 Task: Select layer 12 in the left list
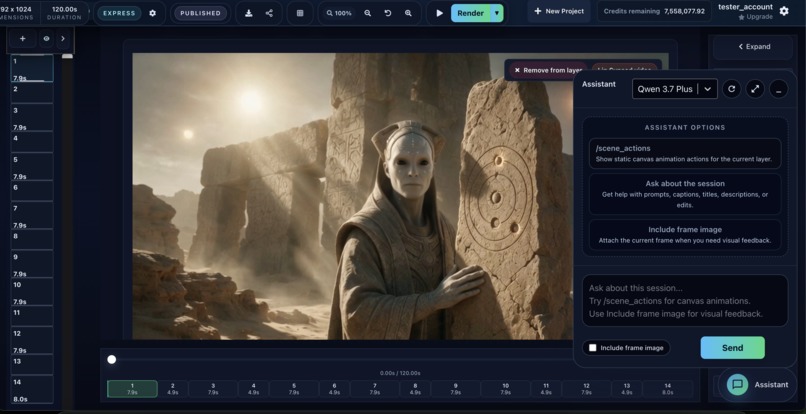32,340
